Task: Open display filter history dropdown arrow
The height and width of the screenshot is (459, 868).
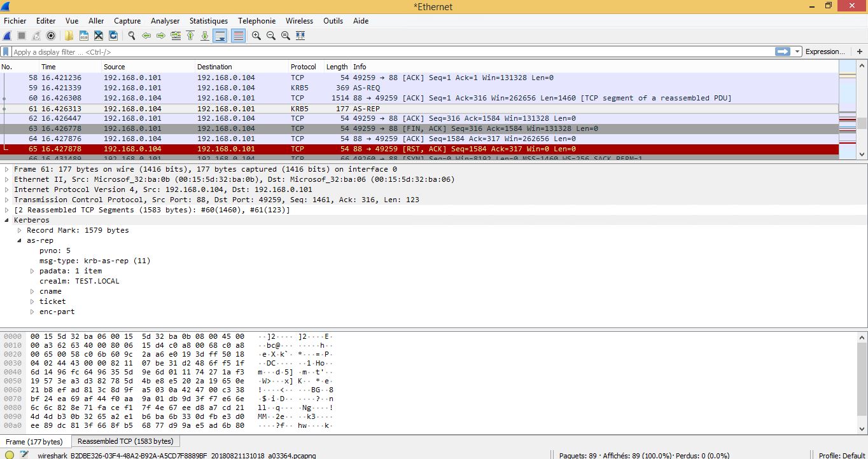Action: pos(797,51)
